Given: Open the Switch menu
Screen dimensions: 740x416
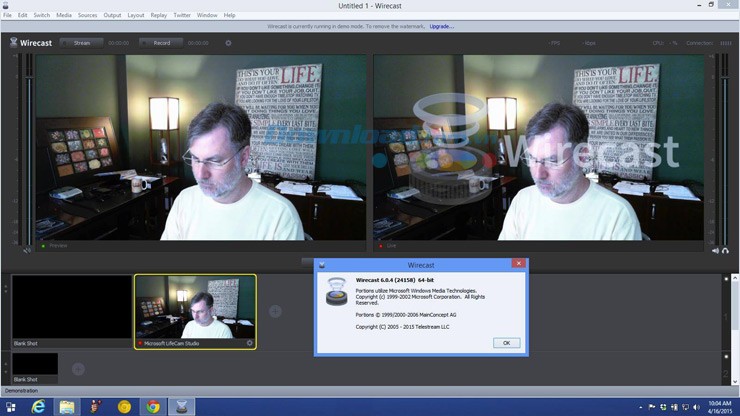Looking at the screenshot, I should pyautogui.click(x=42, y=15).
